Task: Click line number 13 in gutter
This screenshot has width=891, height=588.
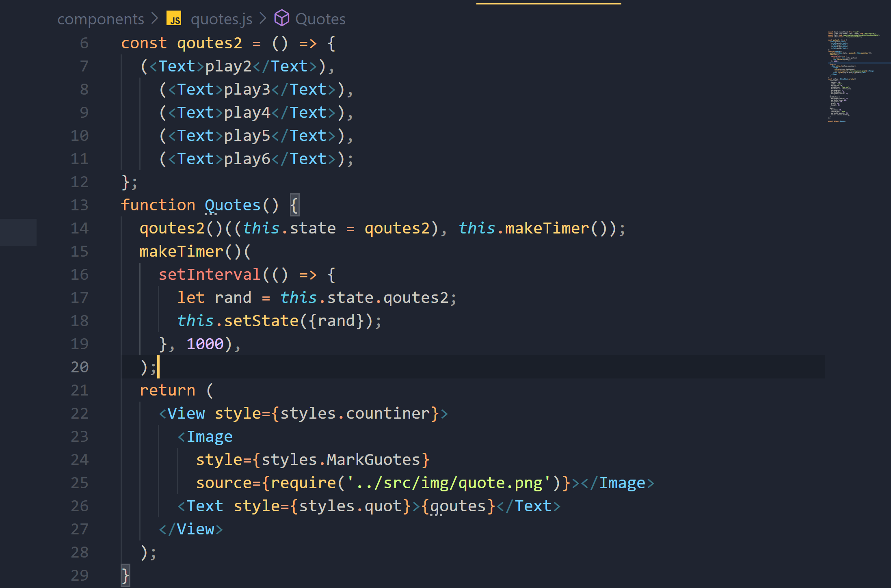Action: pos(80,205)
